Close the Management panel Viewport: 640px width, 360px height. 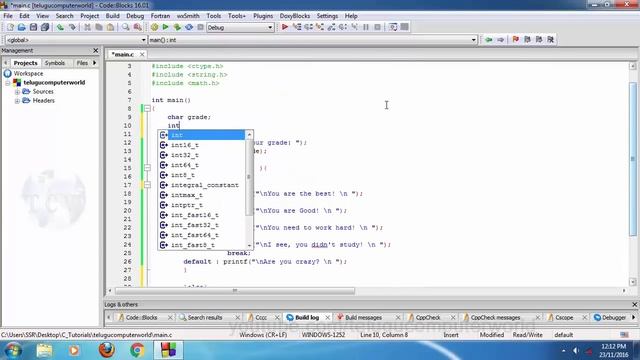(96, 51)
